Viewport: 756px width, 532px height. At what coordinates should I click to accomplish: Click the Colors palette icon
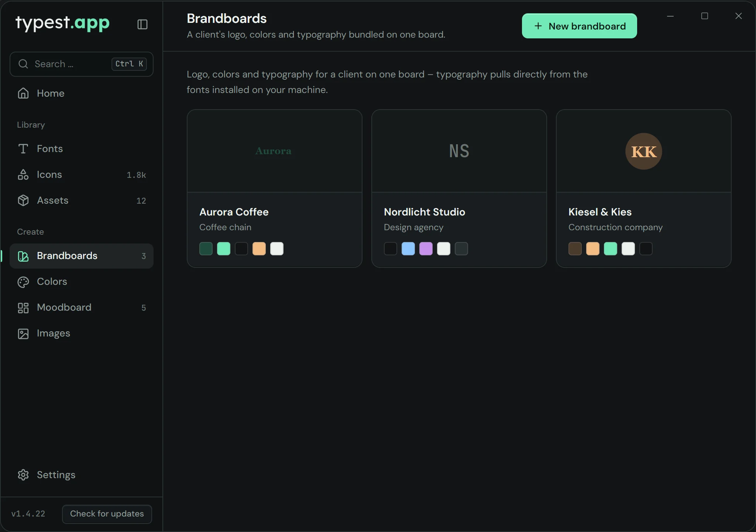pyautogui.click(x=23, y=282)
